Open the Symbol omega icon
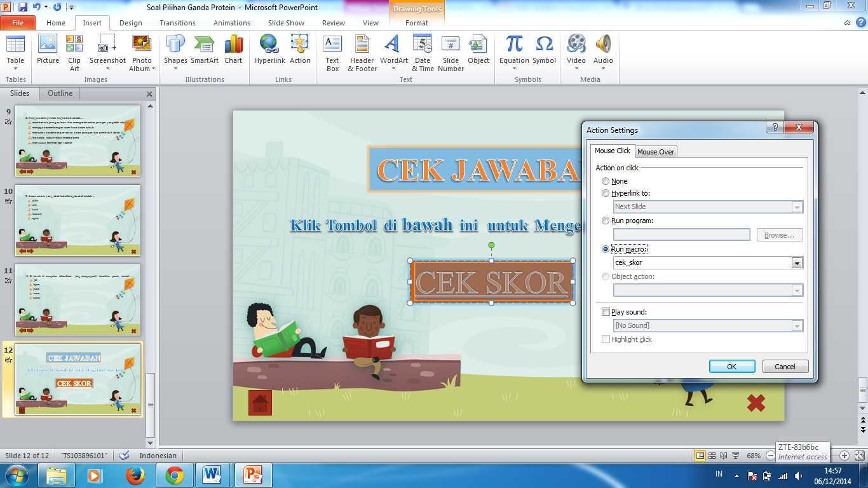 click(544, 44)
